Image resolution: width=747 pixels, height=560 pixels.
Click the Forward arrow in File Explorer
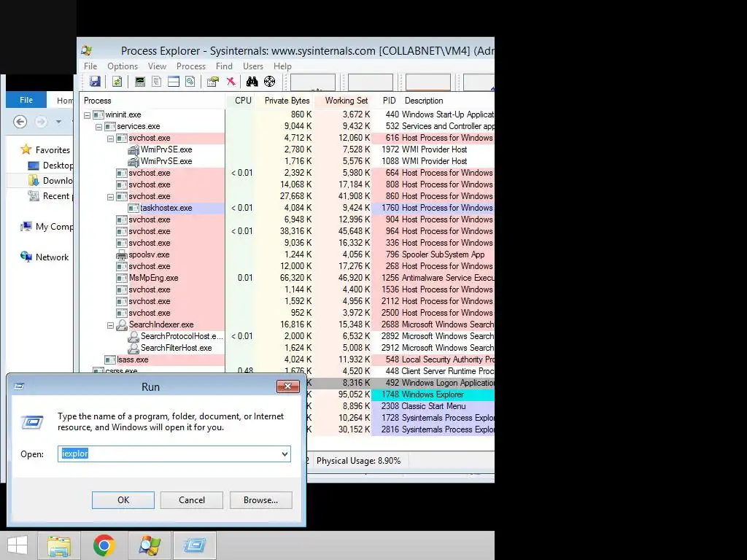point(42,122)
